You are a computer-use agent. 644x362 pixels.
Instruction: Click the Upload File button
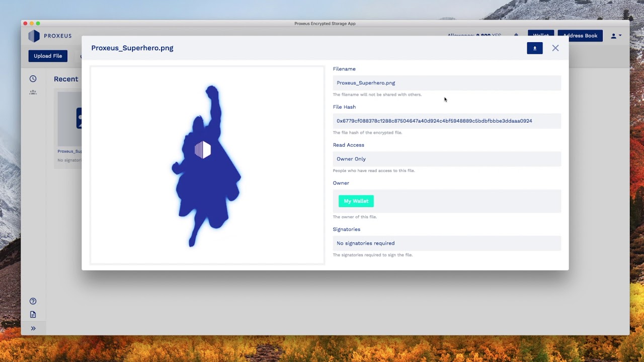pyautogui.click(x=48, y=56)
